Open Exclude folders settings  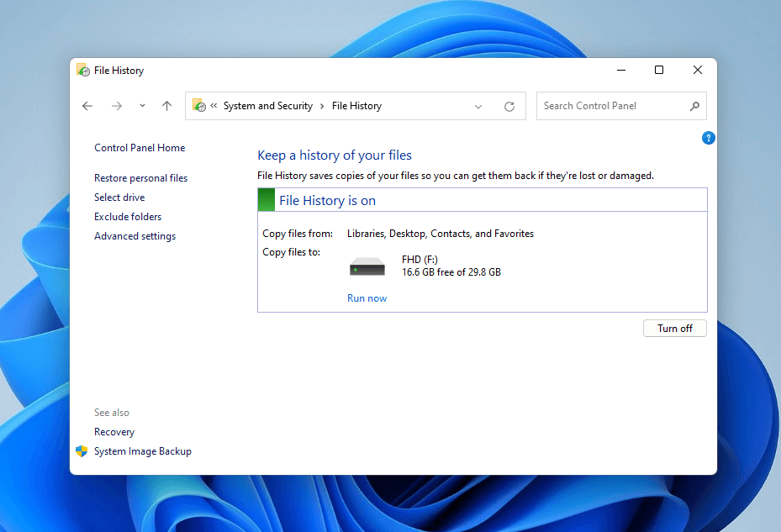coord(128,217)
